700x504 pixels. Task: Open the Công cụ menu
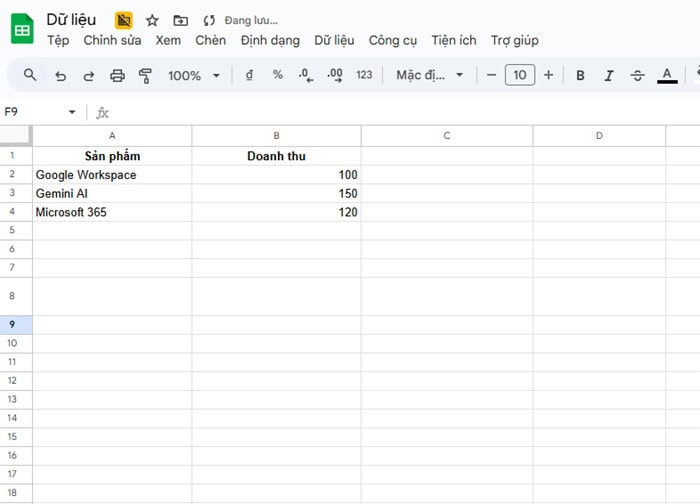point(393,41)
